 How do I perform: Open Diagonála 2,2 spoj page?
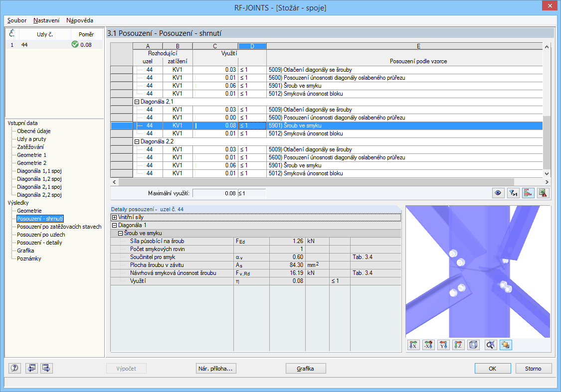(39, 195)
